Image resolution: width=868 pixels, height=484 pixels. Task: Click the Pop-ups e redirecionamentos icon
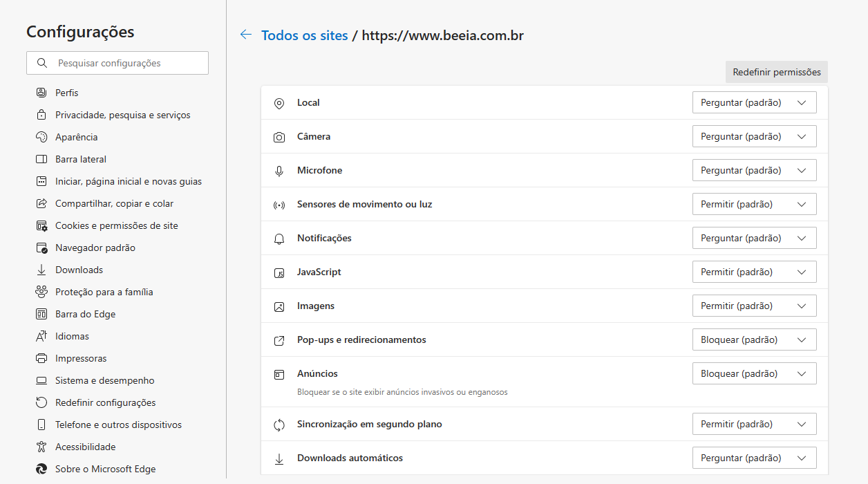(x=279, y=340)
